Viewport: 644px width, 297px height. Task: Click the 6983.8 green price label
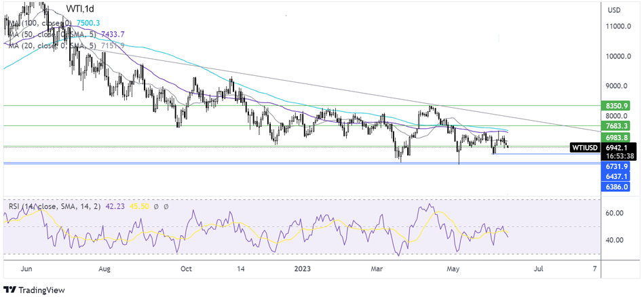(619, 138)
